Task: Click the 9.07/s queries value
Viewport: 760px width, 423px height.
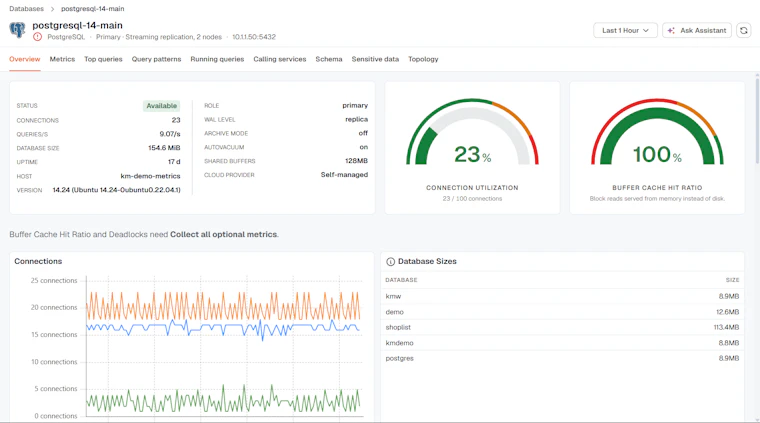Action: point(170,134)
